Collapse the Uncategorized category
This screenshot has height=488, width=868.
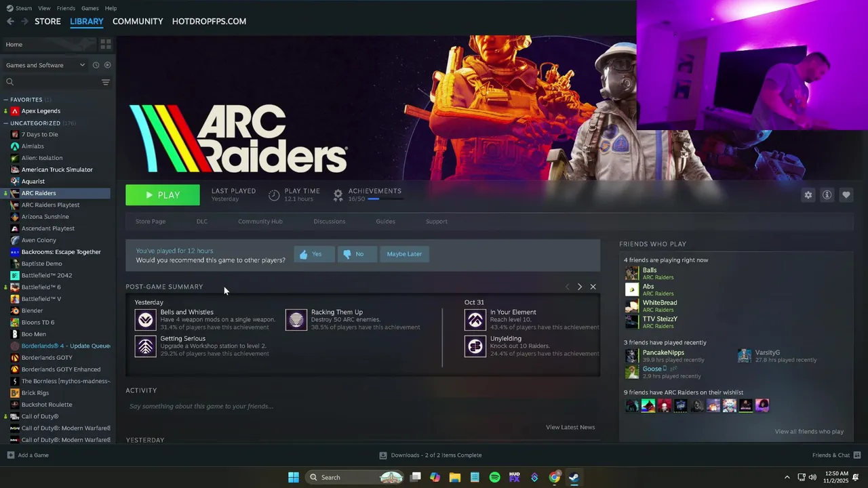click(6, 123)
